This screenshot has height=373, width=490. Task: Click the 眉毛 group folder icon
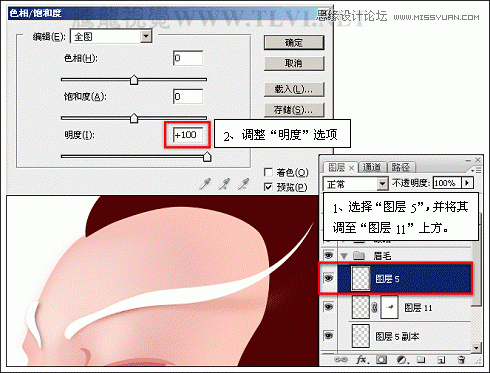(x=359, y=256)
